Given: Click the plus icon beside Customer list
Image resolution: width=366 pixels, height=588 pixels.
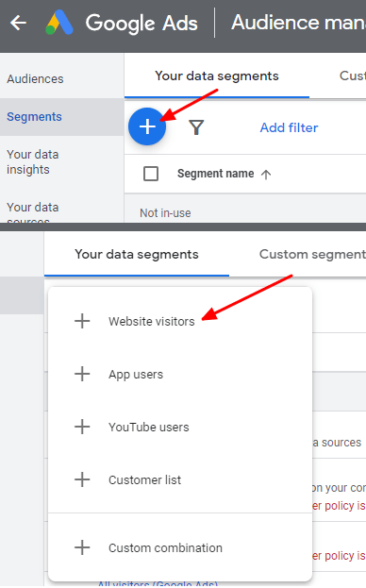Looking at the screenshot, I should pyautogui.click(x=82, y=480).
